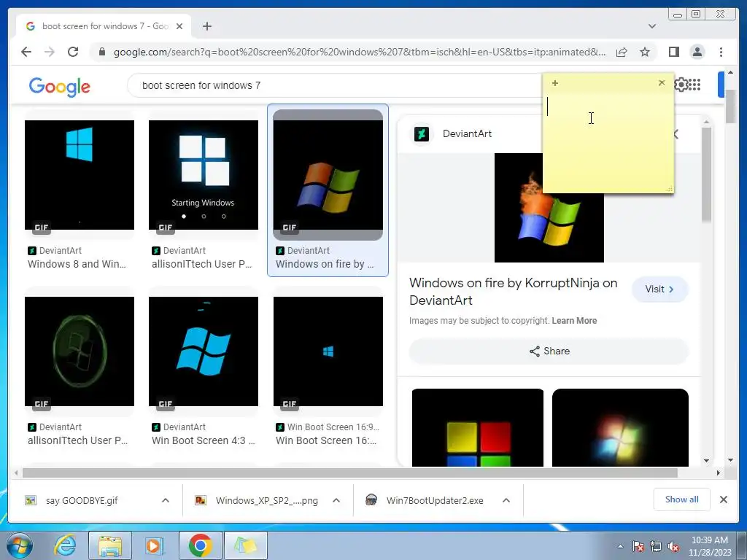
Task: Click inside the sticky note text area
Action: point(608,142)
